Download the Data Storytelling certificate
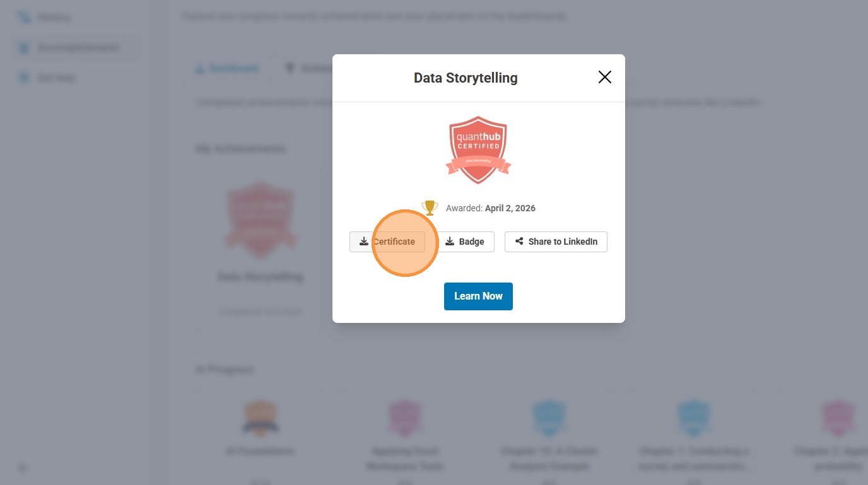 click(387, 242)
